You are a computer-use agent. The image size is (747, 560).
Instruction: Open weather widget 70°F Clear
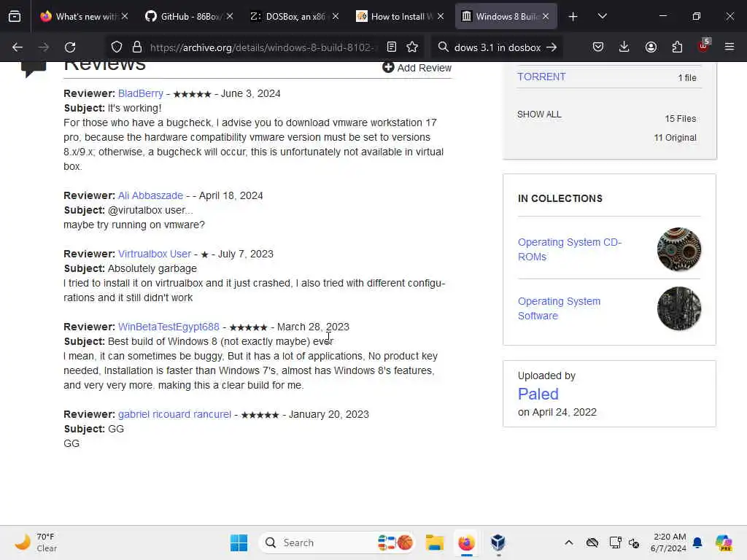tap(36, 542)
